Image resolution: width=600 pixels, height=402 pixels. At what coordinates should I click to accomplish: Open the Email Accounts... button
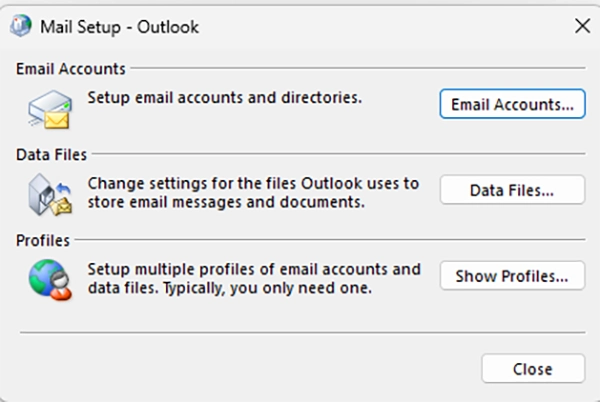pos(512,104)
